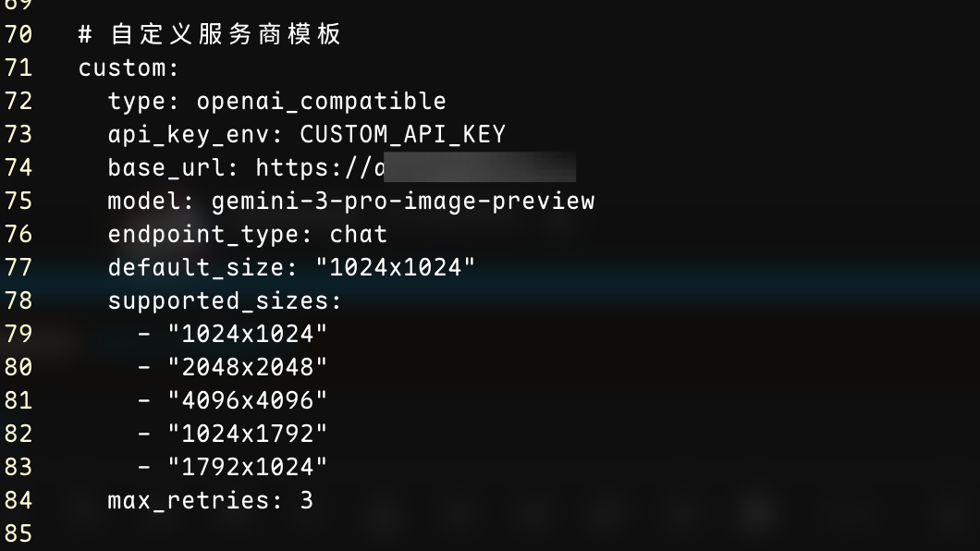Place cursor on the custom: key

tap(129, 67)
